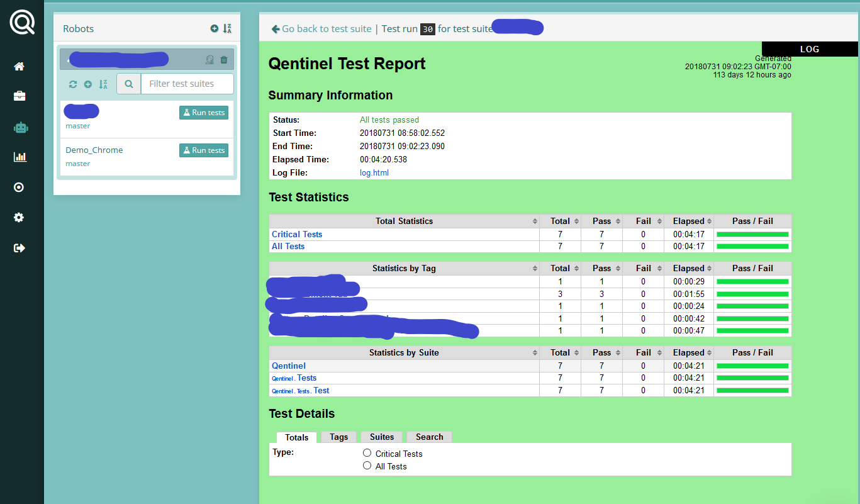Open settings via the gear icon

click(x=19, y=217)
